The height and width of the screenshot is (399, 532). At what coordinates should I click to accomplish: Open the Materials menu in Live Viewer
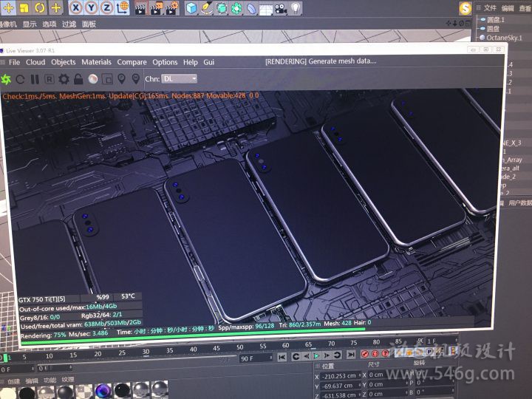tap(96, 63)
